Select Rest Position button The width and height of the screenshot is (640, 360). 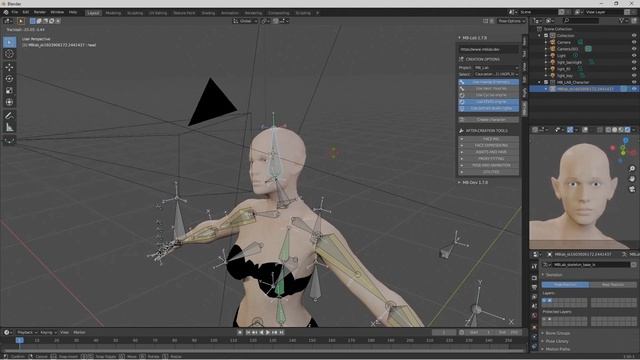613,285
